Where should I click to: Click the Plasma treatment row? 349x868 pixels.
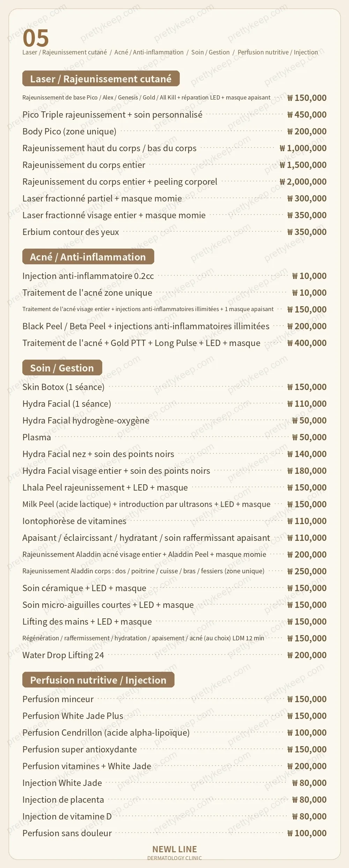click(174, 437)
